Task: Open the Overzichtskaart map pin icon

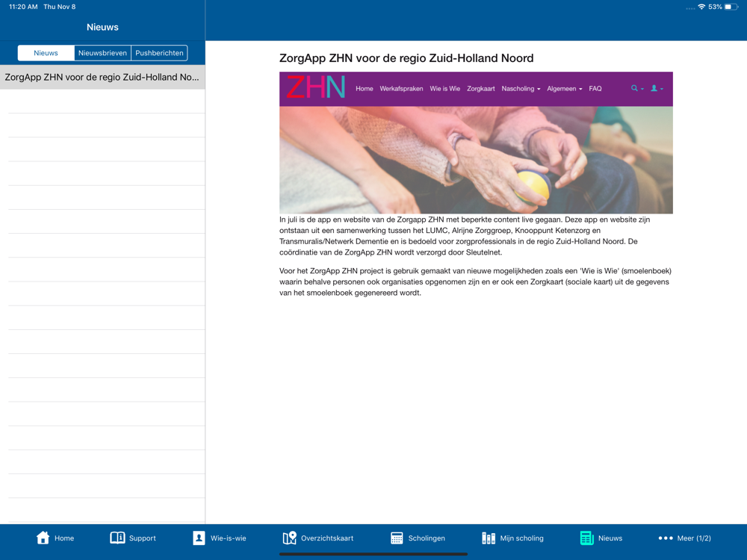Action: (289, 538)
